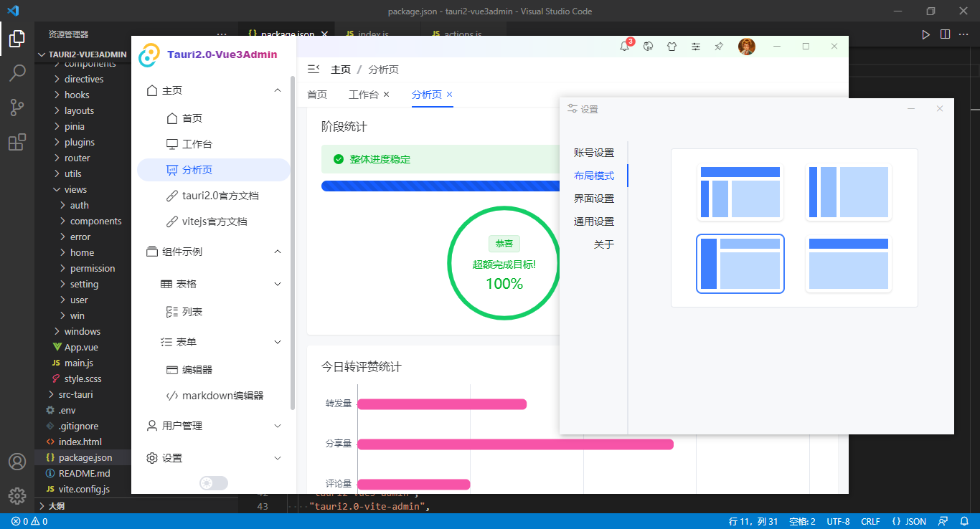This screenshot has height=529, width=980.
Task: Open 首页 in sidebar menu
Action: coord(214,118)
